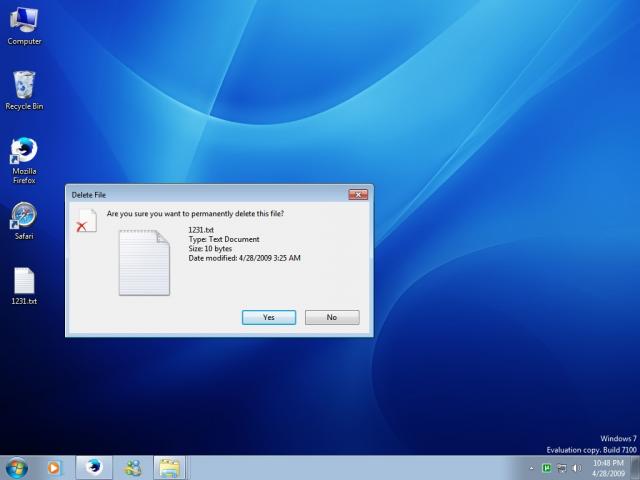The image size is (640, 480).
Task: Click the network status tray icon
Action: pyautogui.click(x=562, y=467)
